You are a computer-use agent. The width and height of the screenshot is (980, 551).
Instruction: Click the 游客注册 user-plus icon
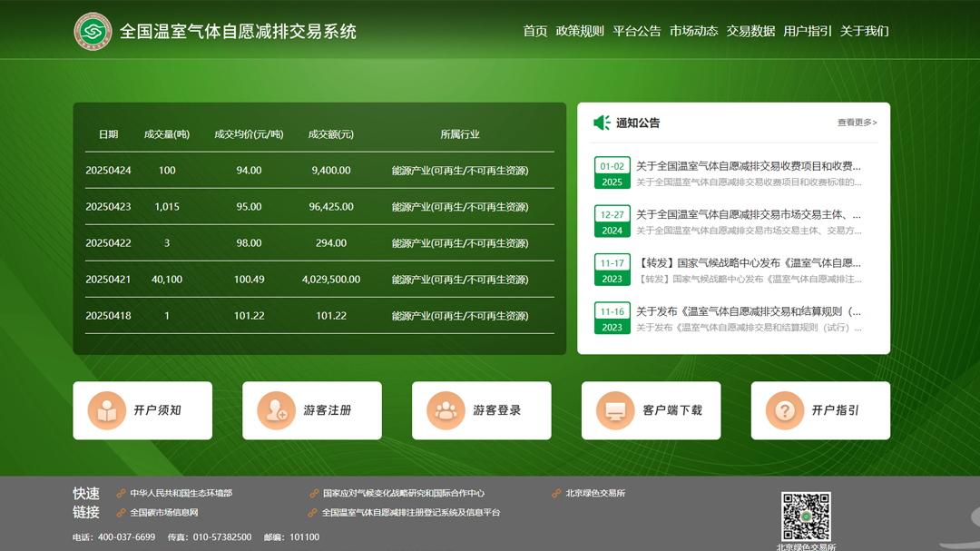click(276, 411)
